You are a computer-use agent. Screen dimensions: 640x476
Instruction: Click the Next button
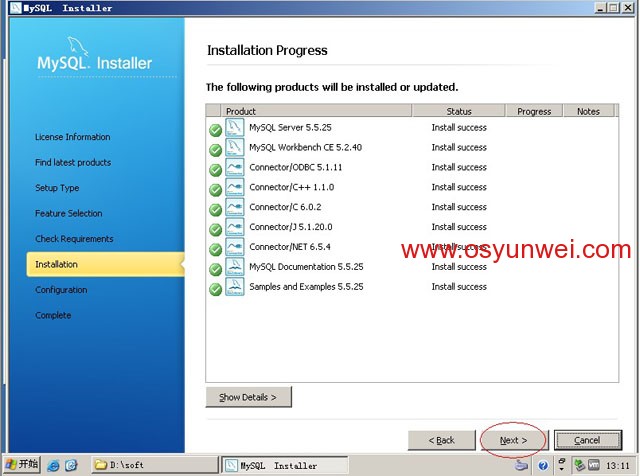pos(514,440)
